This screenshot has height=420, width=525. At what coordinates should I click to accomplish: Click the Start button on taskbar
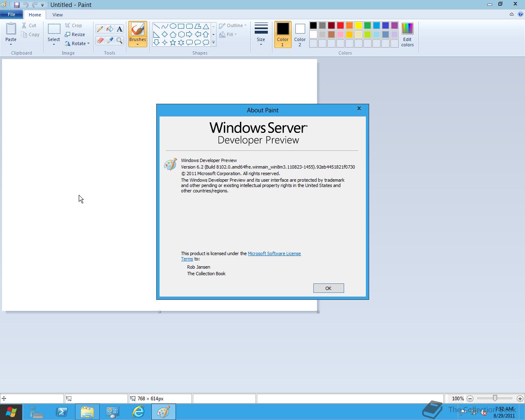pos(11,412)
